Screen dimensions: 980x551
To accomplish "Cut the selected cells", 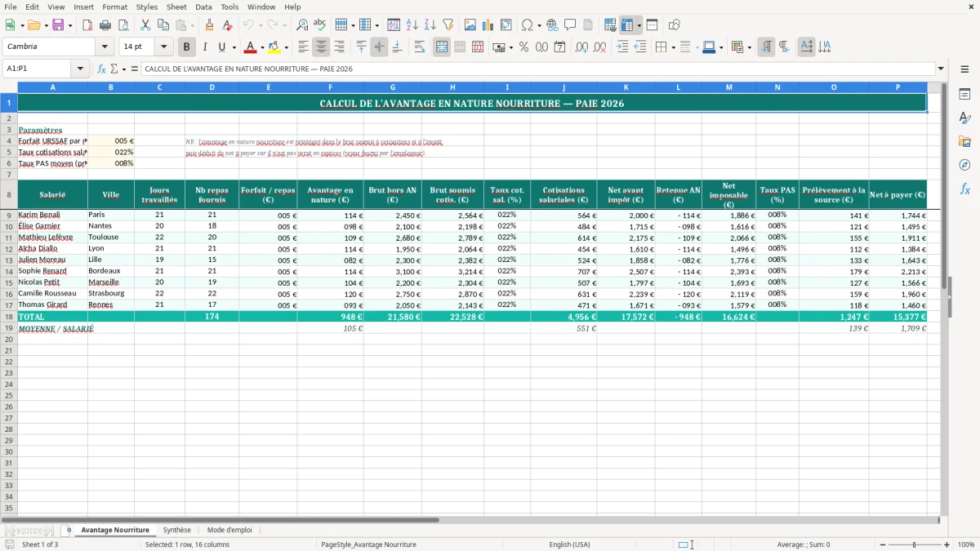I will [x=145, y=25].
